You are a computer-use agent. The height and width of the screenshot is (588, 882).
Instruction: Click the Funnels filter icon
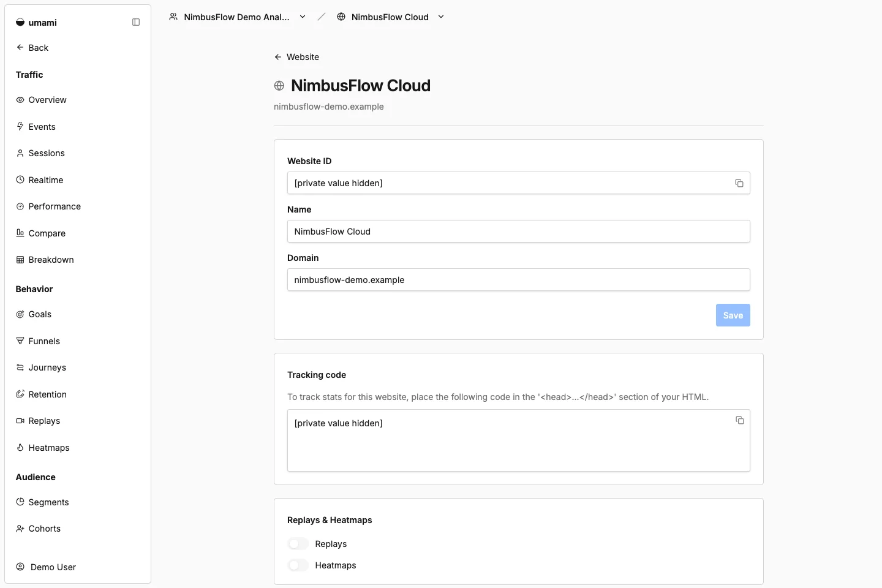20,341
